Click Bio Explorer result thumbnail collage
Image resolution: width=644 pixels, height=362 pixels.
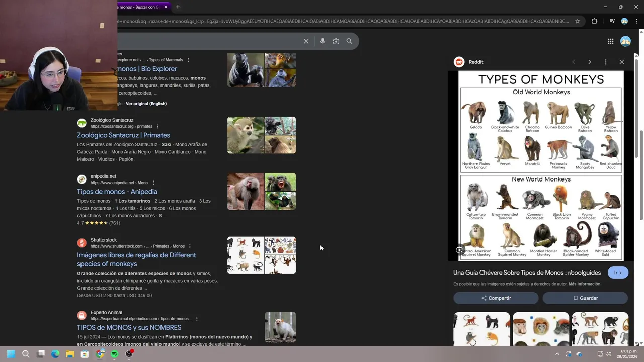262,70
